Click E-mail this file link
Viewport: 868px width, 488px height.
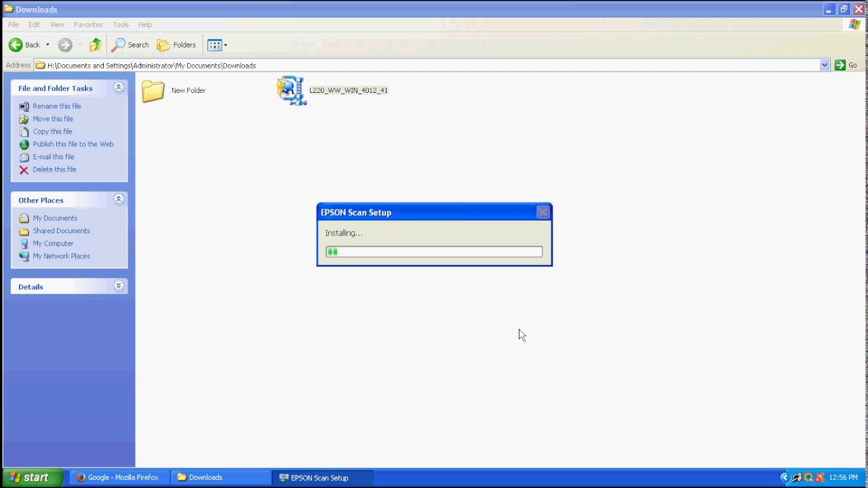54,157
